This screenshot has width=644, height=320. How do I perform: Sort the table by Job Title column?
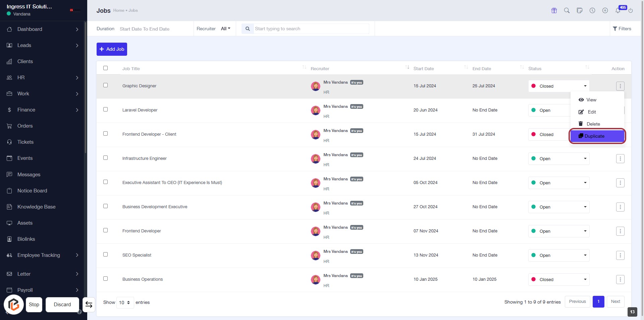[x=131, y=68]
